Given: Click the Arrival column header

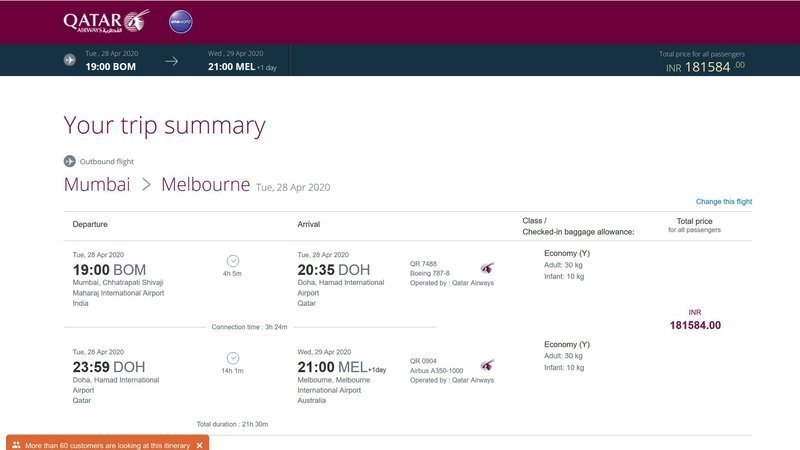Looking at the screenshot, I should tap(309, 224).
